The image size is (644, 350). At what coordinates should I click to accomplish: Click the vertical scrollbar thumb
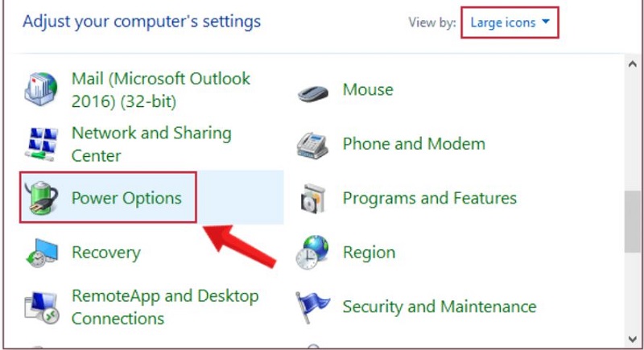(x=633, y=221)
